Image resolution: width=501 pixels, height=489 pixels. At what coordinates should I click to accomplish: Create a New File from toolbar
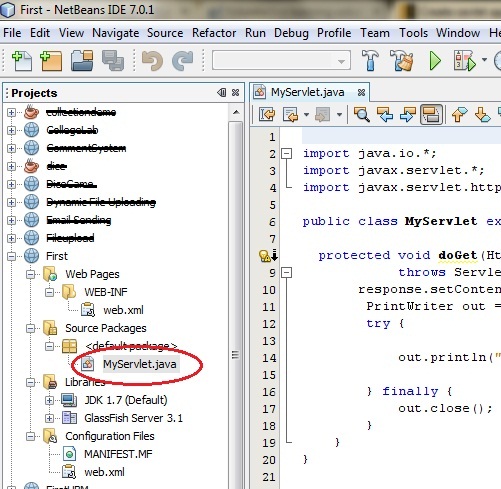pos(22,61)
